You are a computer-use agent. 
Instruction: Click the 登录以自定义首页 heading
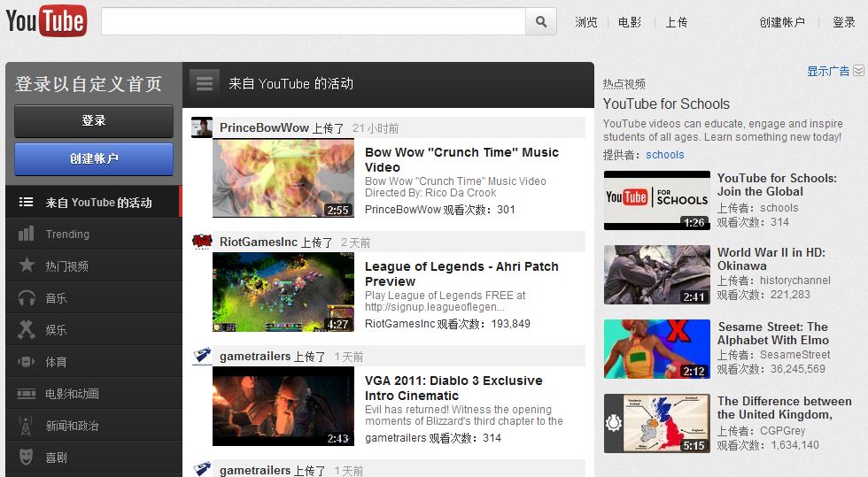coord(89,84)
